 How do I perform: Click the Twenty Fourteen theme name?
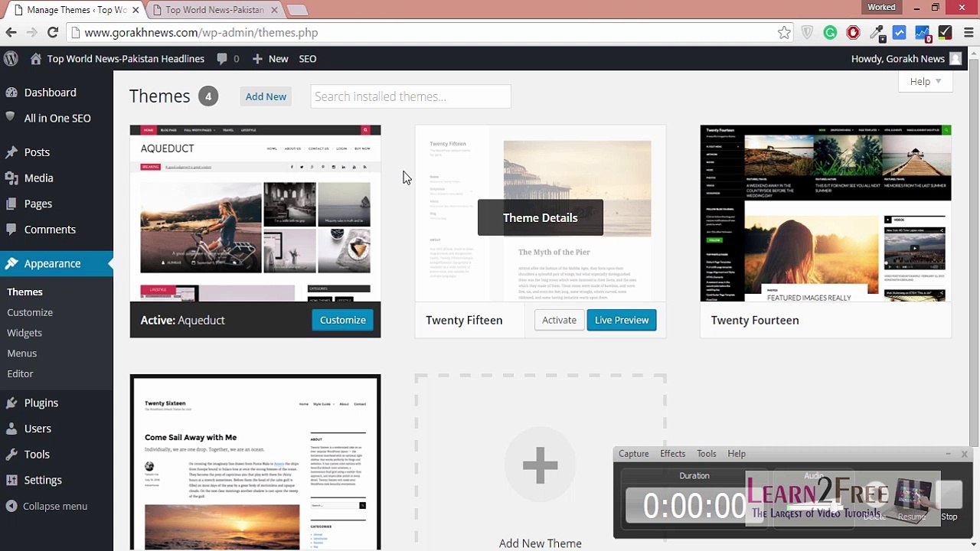(x=755, y=320)
